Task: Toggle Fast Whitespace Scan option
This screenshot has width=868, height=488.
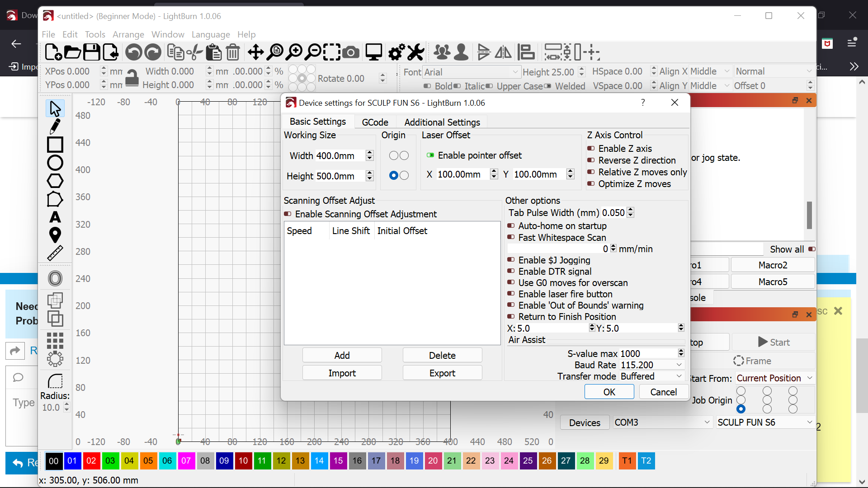Action: pyautogui.click(x=511, y=238)
